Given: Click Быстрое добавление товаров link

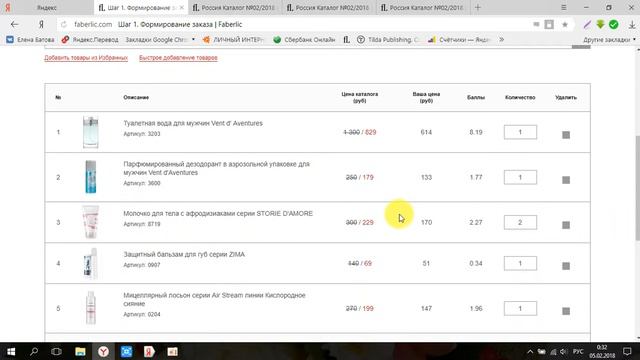Looking at the screenshot, I should click(178, 58).
